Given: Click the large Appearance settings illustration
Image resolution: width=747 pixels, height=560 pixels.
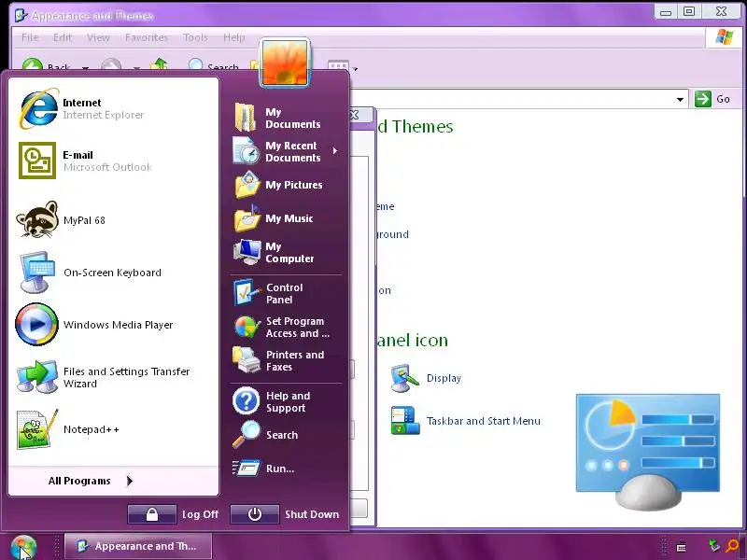Looking at the screenshot, I should click(x=648, y=451).
